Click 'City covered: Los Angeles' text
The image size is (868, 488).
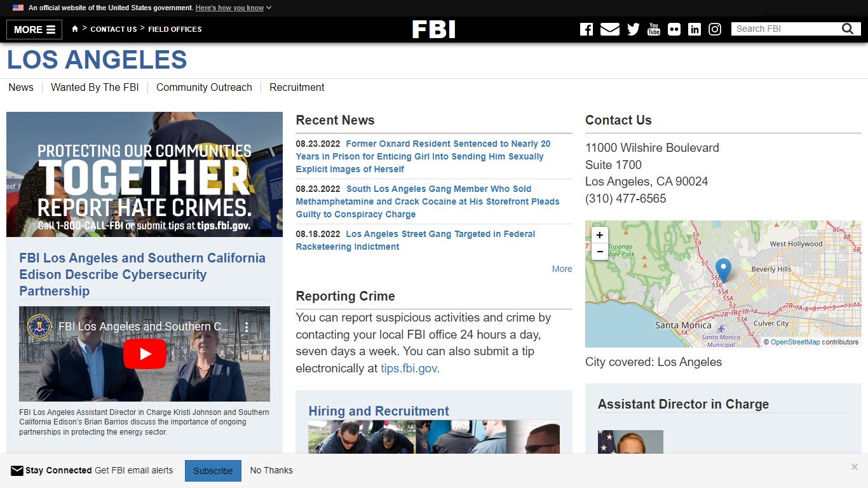653,362
